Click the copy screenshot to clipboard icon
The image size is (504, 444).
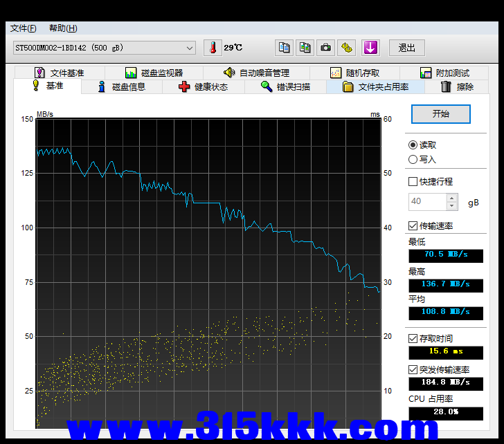pos(305,48)
